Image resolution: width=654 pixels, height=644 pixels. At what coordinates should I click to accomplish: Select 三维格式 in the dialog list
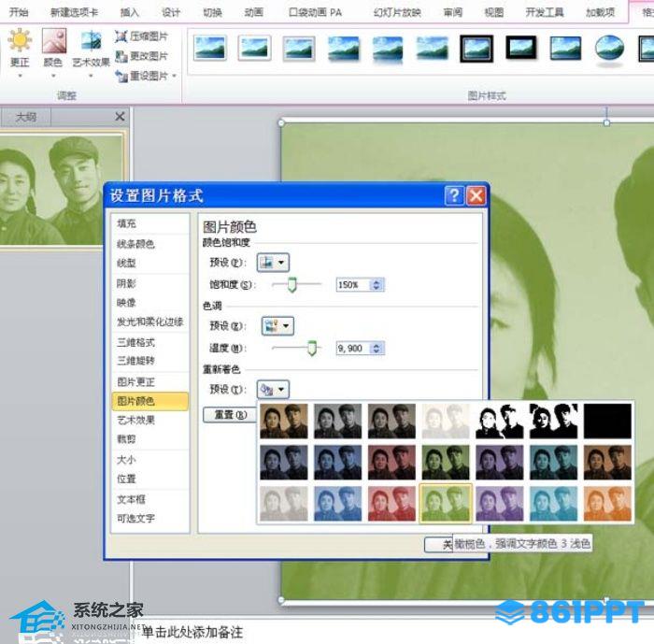pos(150,342)
